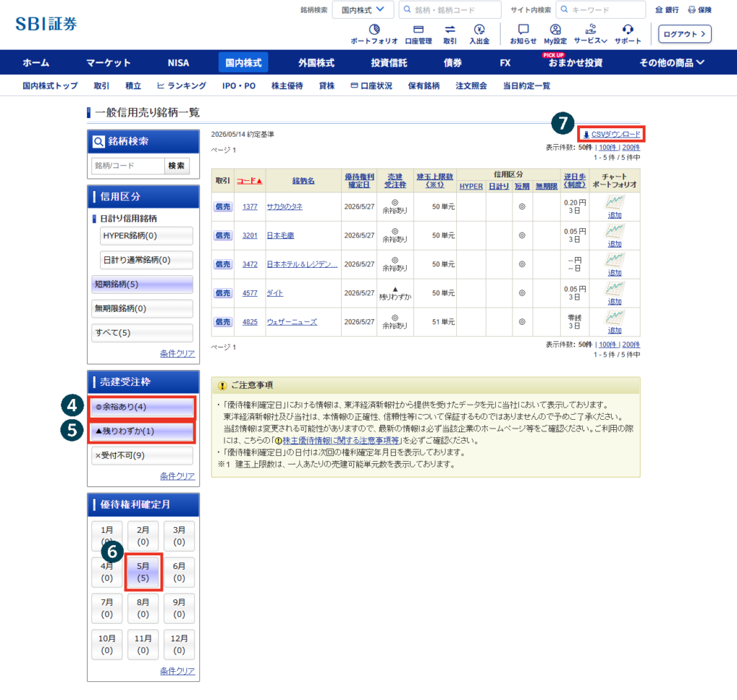Open My設定 user icon

555,29
